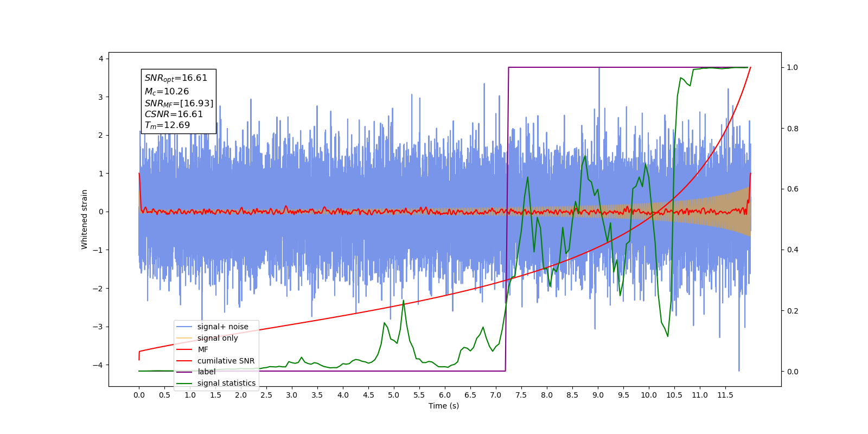This screenshot has height=434, width=868.
Task: Click the x-axis tick label 8.5
Action: (x=572, y=395)
